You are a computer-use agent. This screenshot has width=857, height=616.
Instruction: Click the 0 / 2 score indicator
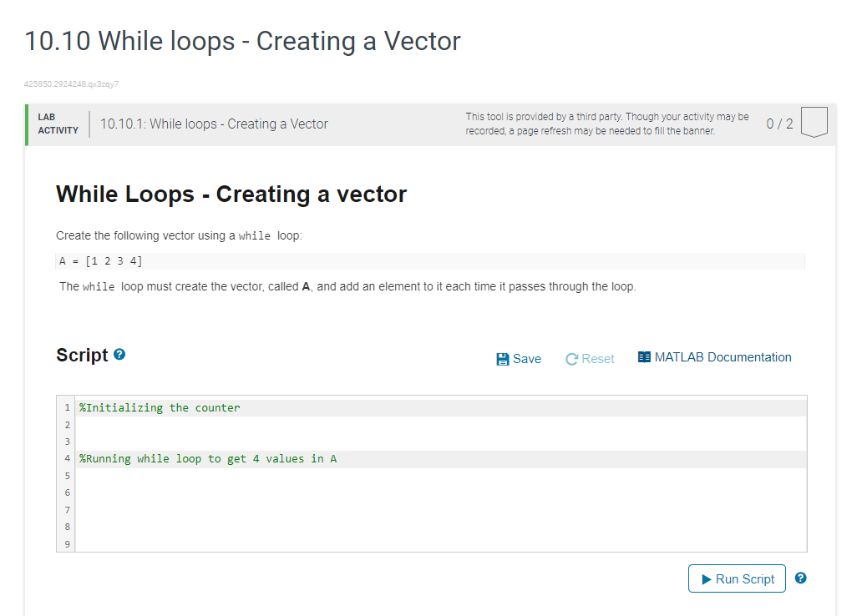click(x=778, y=123)
